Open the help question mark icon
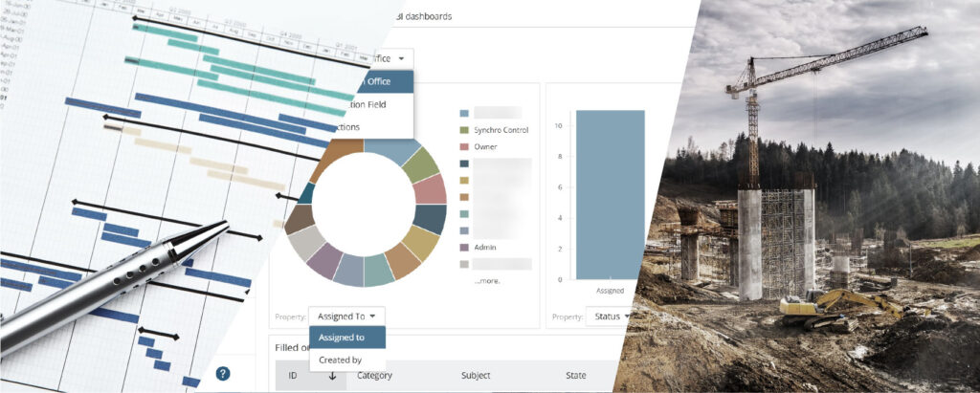The width and height of the screenshot is (980, 393). (x=223, y=374)
